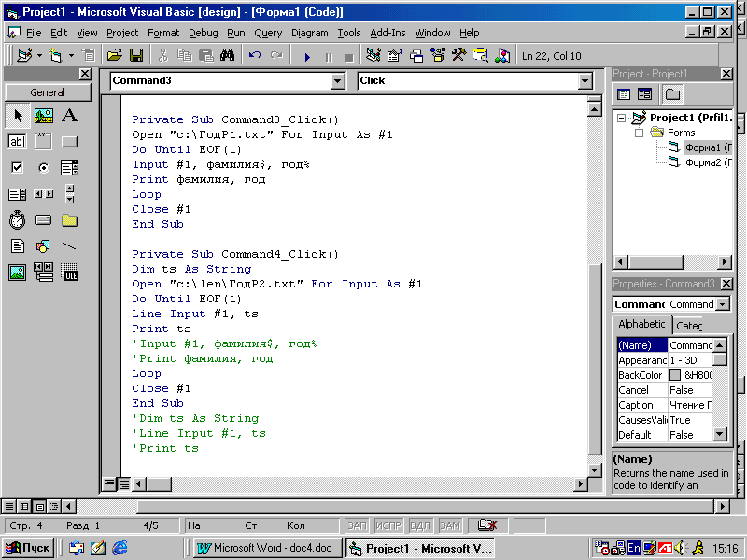Image resolution: width=747 pixels, height=560 pixels.
Task: Select the vertical scrollbar tool in toolbox
Action: (x=69, y=194)
